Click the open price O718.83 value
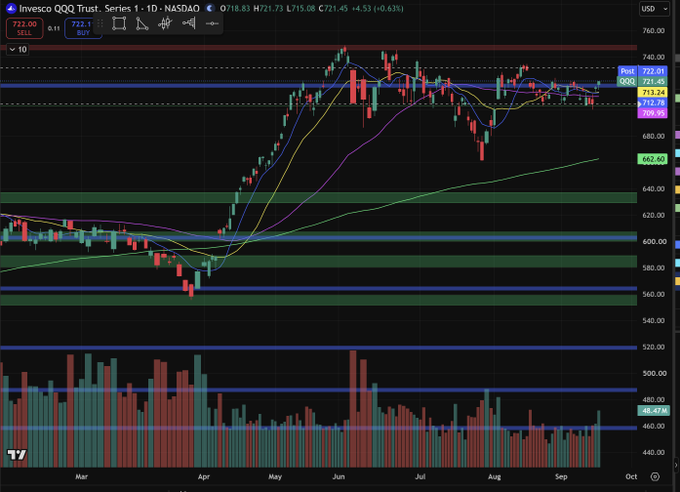The image size is (680, 492). (x=235, y=8)
